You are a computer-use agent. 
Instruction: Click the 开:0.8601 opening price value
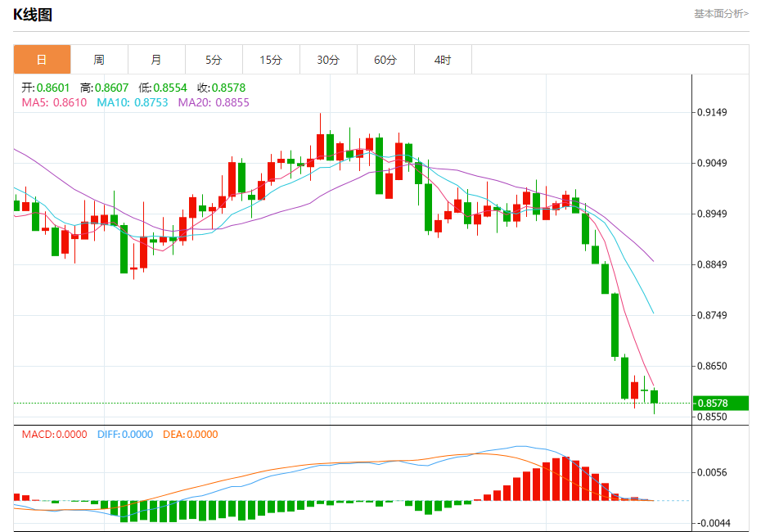[x=46, y=88]
